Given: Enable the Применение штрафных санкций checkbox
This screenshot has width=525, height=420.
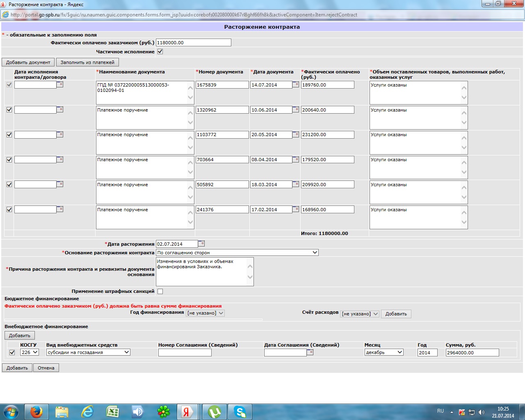Looking at the screenshot, I should [160, 291].
